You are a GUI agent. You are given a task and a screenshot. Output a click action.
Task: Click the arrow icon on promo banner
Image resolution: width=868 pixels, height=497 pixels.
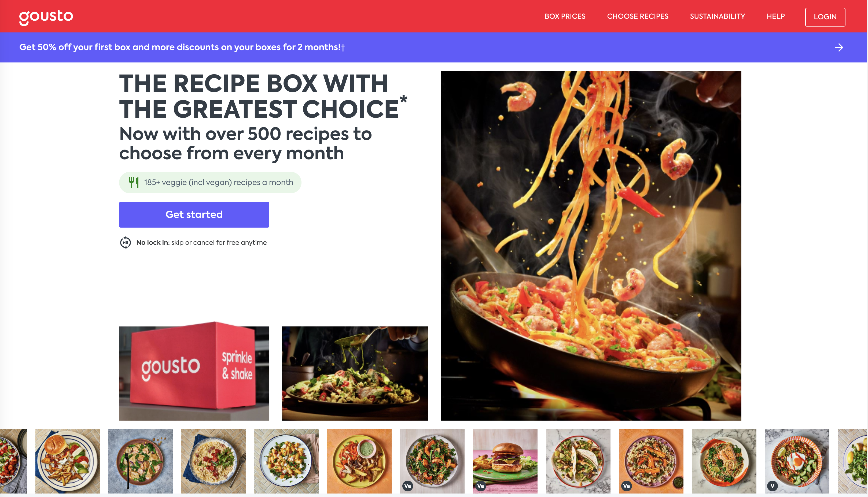tap(839, 47)
